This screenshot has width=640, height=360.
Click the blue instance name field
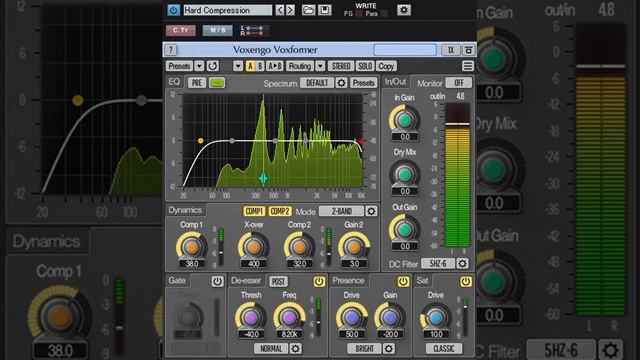[405, 50]
